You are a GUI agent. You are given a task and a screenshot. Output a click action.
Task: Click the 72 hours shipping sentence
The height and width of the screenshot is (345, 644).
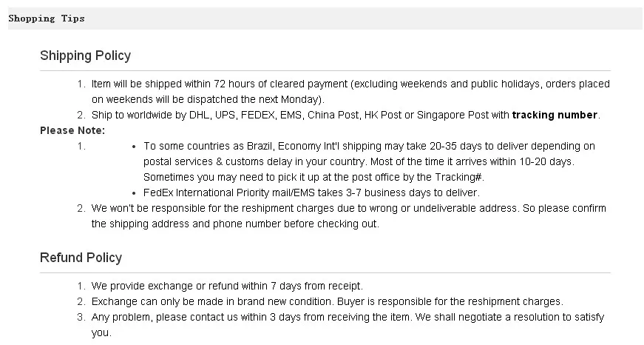tap(350, 92)
